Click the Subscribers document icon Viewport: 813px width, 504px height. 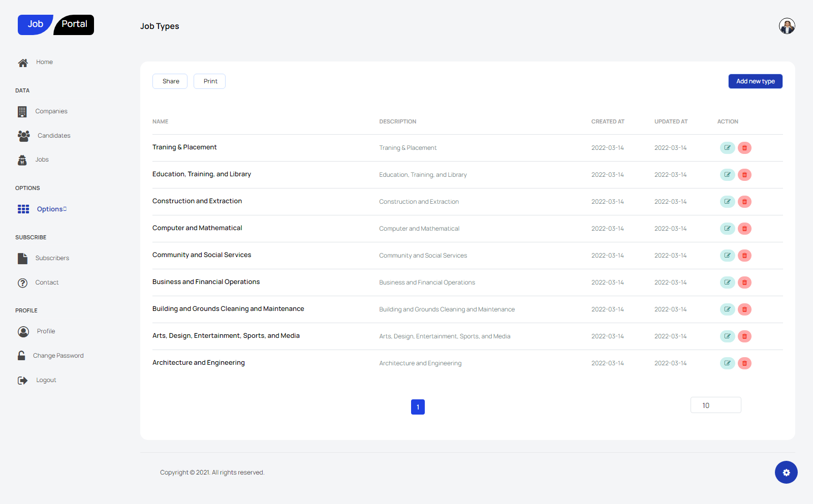click(22, 258)
